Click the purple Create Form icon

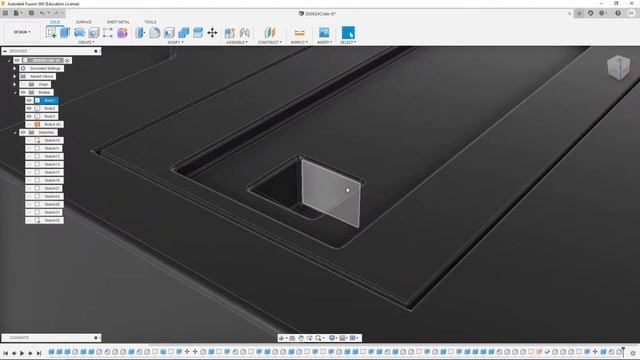pos(122,33)
